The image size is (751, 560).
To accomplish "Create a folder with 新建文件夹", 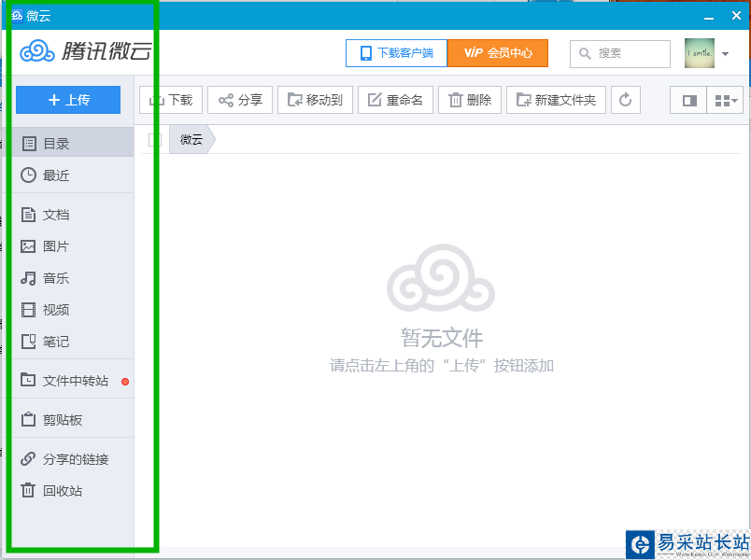I will (x=556, y=100).
